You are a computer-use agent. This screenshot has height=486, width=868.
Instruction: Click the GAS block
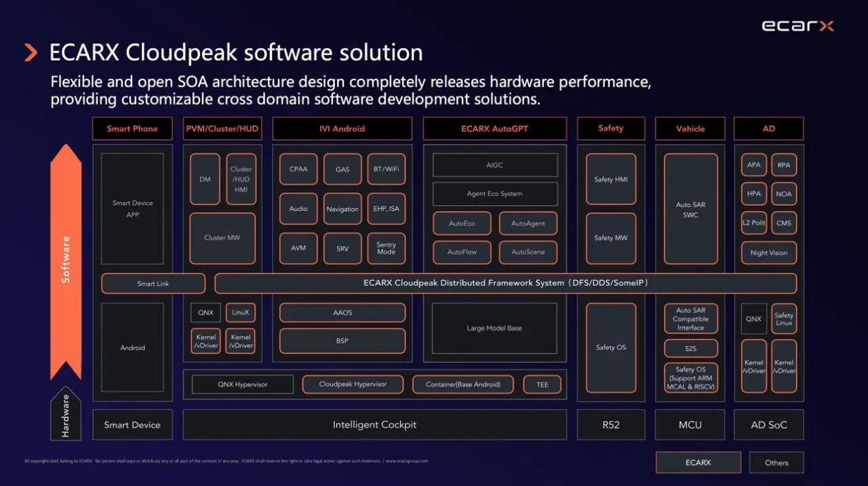point(343,169)
